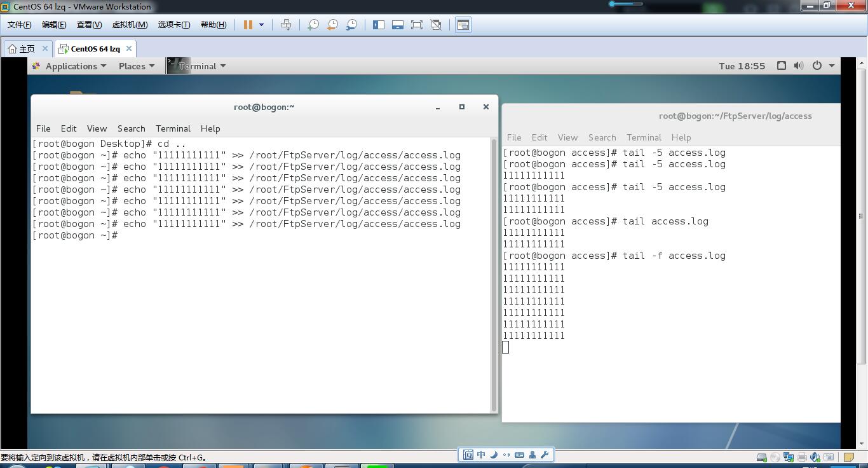
Task: Open File menu in the access log terminal
Action: (x=514, y=137)
